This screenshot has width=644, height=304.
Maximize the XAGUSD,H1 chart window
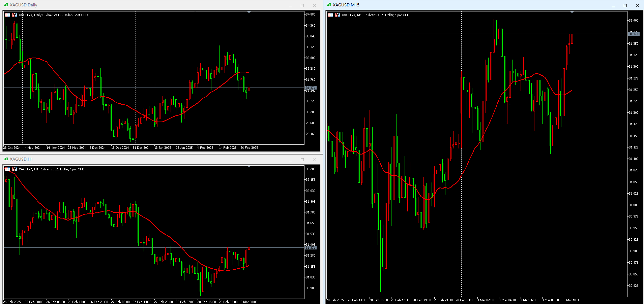302,160
